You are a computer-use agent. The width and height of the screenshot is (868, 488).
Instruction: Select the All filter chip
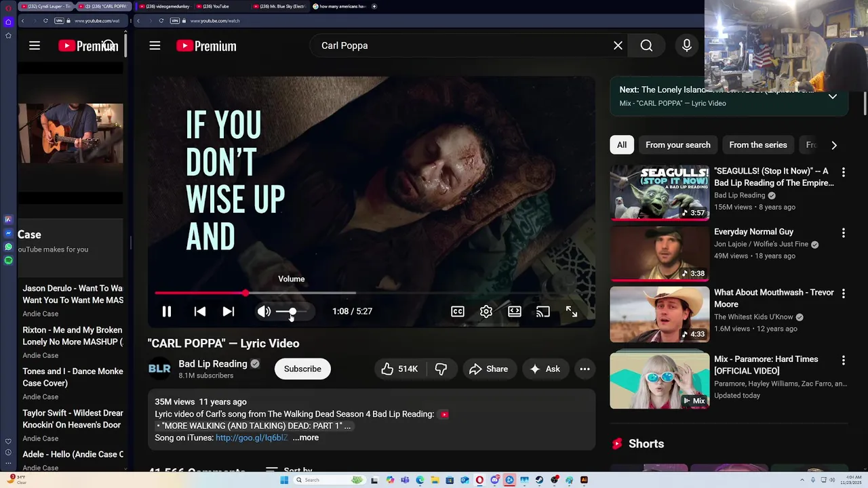pos(622,145)
